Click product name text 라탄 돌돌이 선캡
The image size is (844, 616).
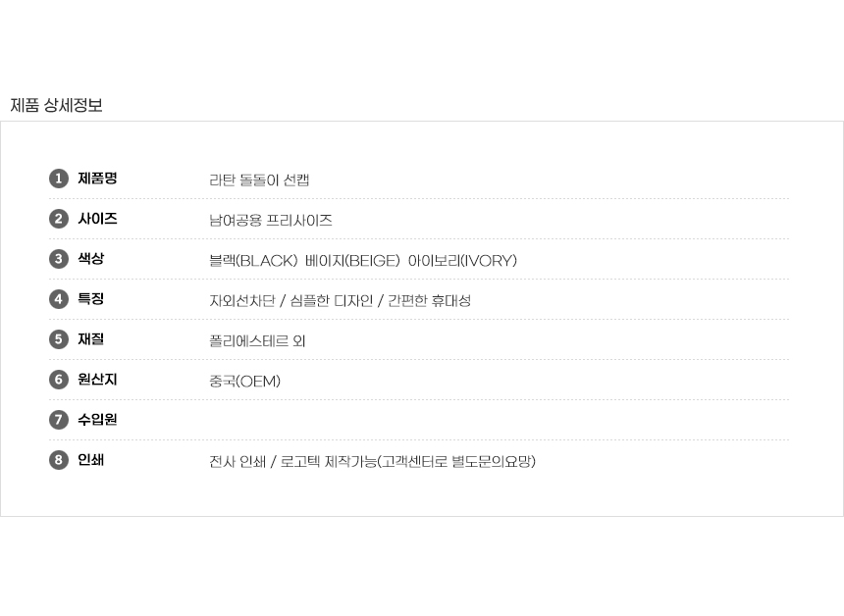coord(259,180)
